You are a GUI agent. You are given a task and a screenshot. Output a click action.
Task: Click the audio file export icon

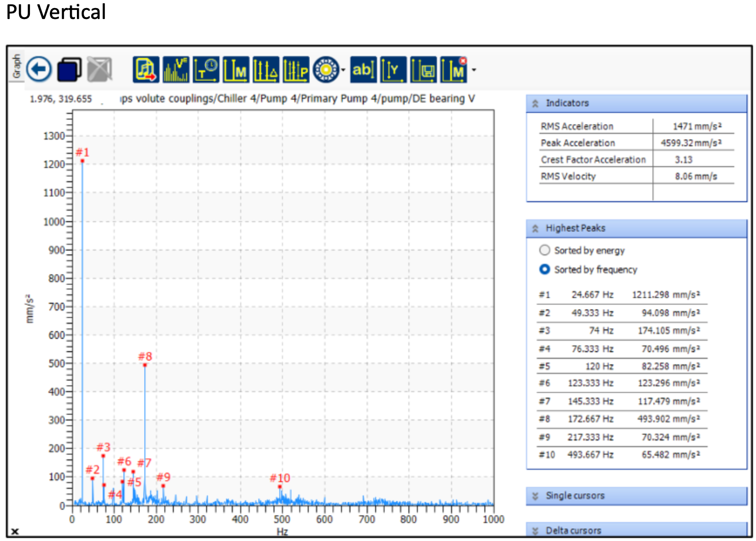coord(146,70)
